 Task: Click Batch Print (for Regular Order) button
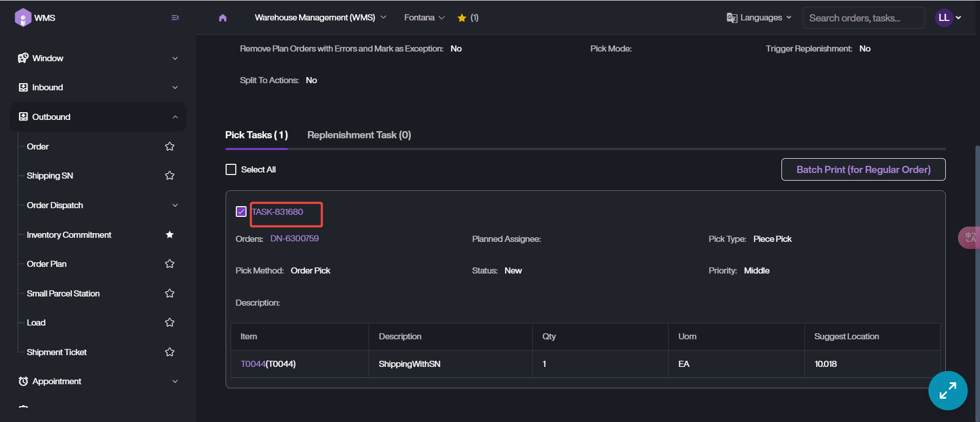click(x=863, y=169)
